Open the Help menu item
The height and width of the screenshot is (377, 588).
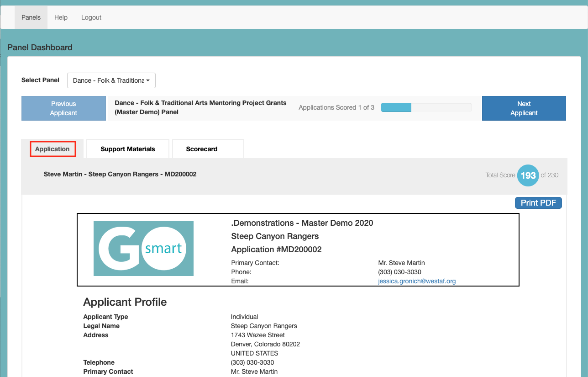[x=61, y=17]
